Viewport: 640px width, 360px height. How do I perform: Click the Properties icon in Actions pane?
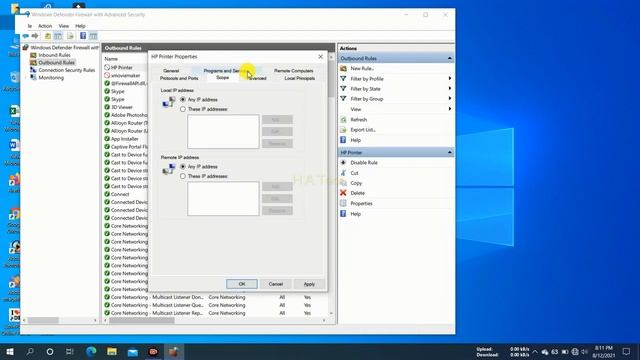coord(344,203)
